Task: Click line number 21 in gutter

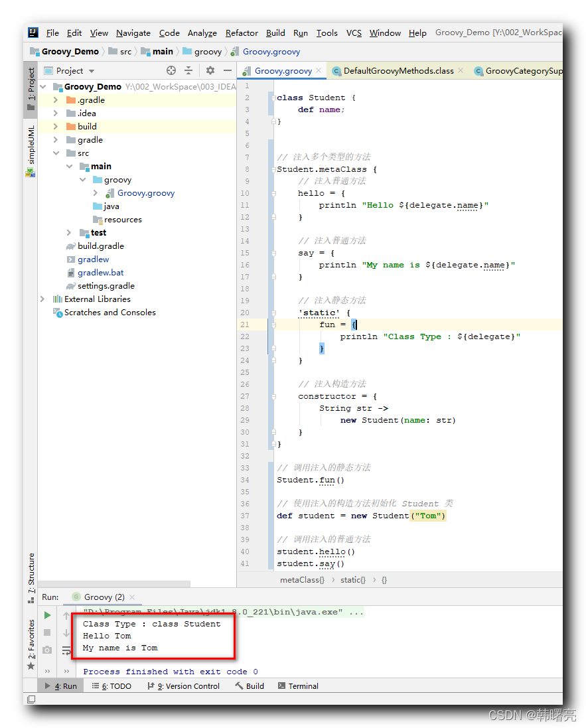Action: click(x=245, y=325)
